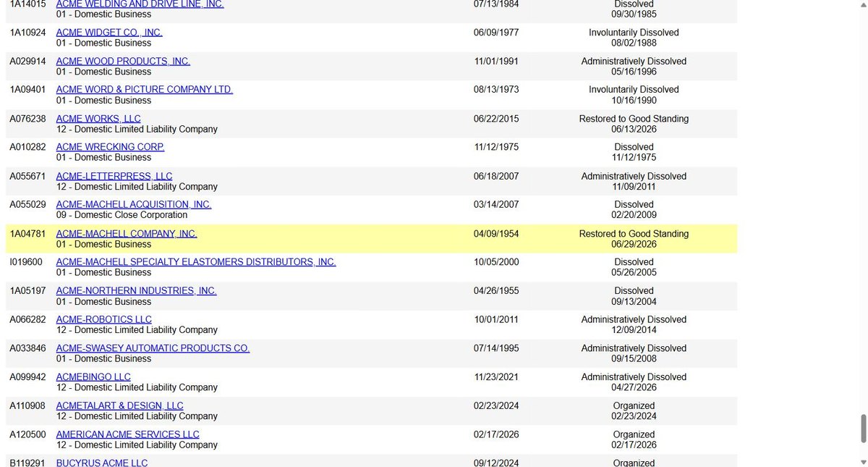Open ACMEBINGO LLC link
Viewport: 868px width, 467px height.
(93, 377)
